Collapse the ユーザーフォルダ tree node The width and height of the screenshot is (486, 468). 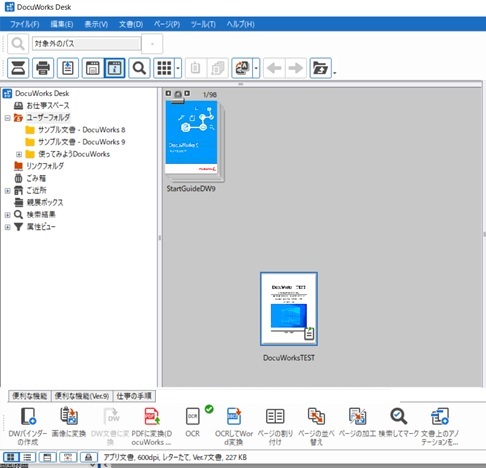[7, 118]
